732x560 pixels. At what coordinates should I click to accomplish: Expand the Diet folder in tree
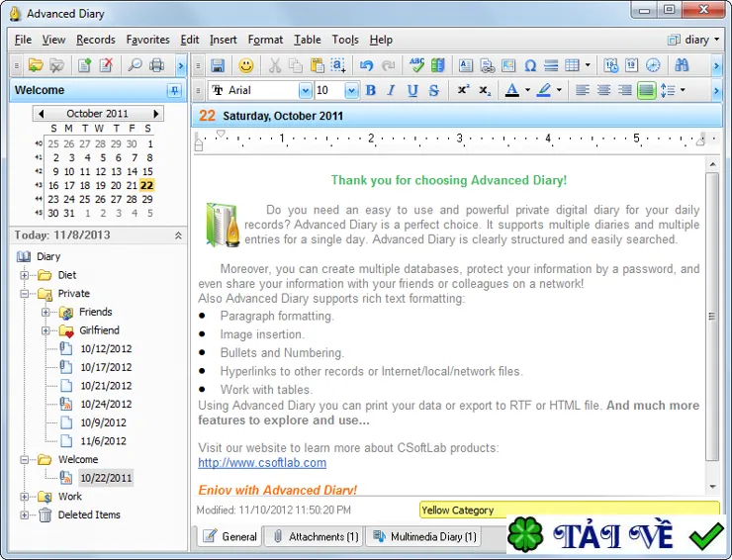tap(25, 275)
